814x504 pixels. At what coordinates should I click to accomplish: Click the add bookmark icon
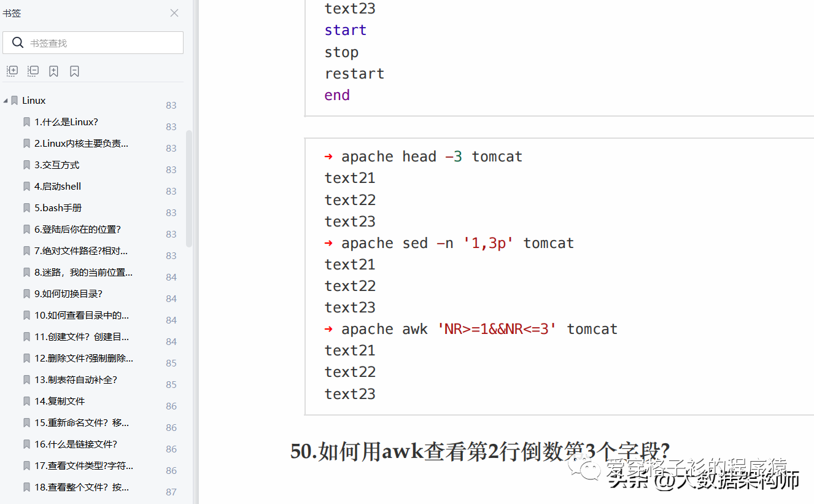pos(53,71)
